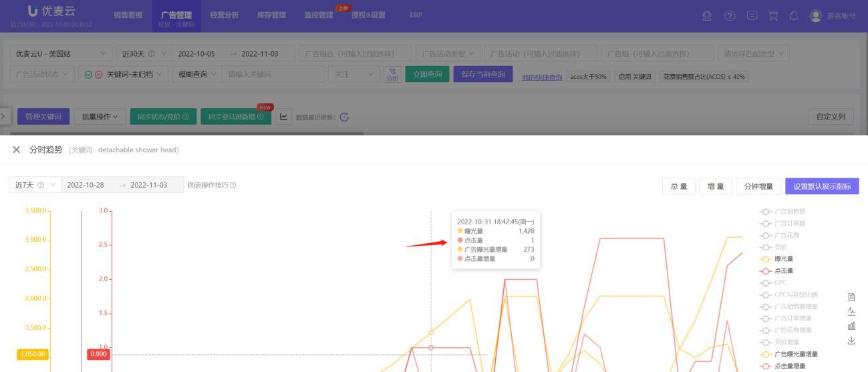The image size is (868, 372).
Task: Go to 监控管理 nav tab
Action: [x=319, y=15]
